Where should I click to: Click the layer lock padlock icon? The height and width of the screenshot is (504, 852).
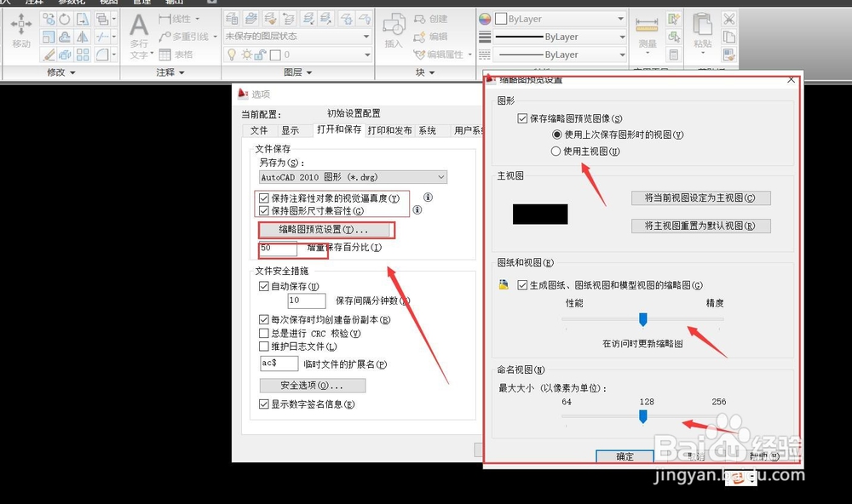261,54
